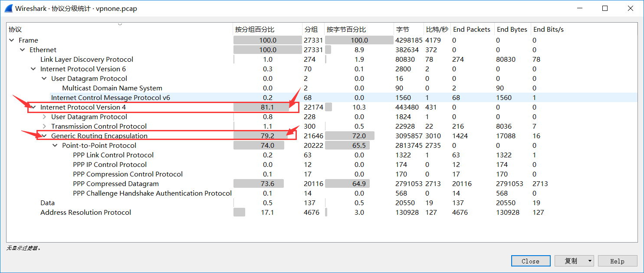Sort by the 协议 column header
This screenshot has height=273, width=644.
[x=15, y=30]
